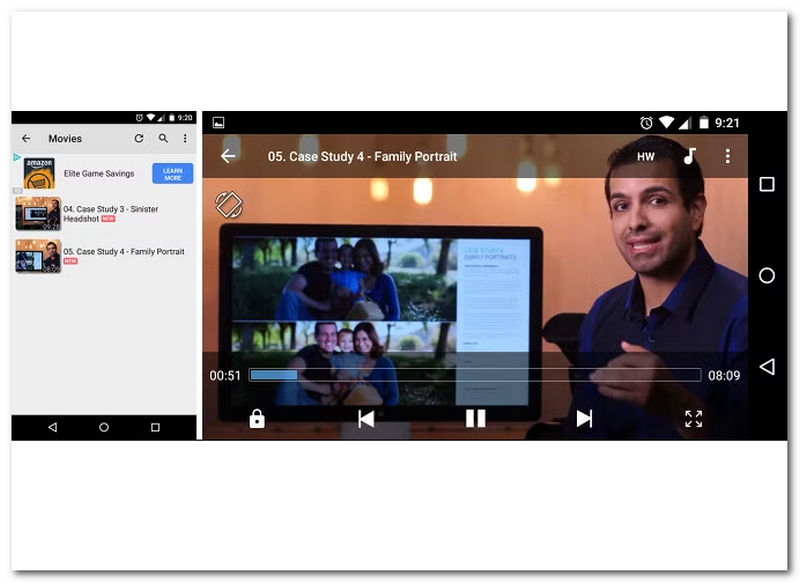The image size is (800, 583).
Task: Open the video player overflow menu
Action: pyautogui.click(x=727, y=156)
